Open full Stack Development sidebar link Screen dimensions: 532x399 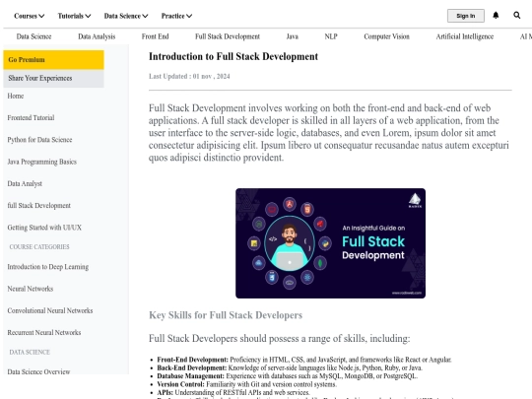(39, 206)
